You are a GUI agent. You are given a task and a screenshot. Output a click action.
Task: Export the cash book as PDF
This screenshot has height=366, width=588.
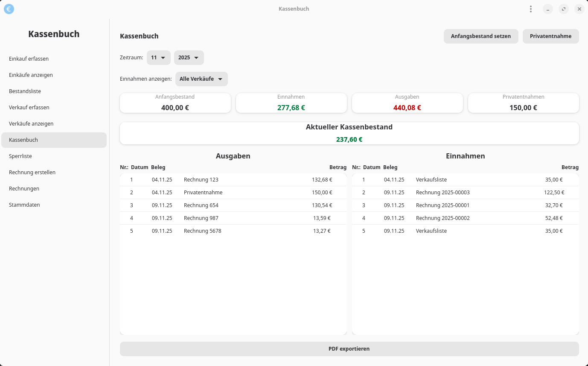click(349, 349)
